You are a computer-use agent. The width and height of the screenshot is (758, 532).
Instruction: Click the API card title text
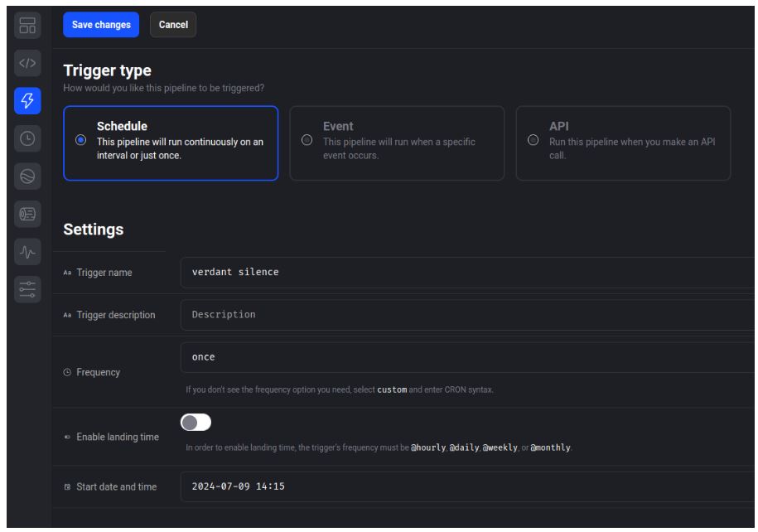coord(558,127)
